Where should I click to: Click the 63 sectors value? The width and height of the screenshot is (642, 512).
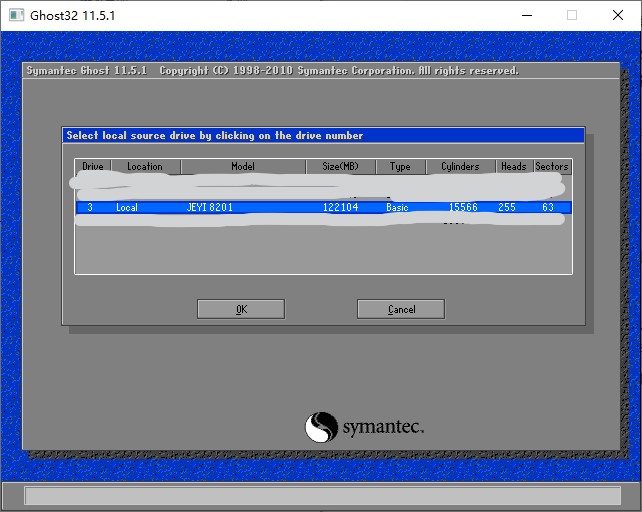pyautogui.click(x=548, y=207)
